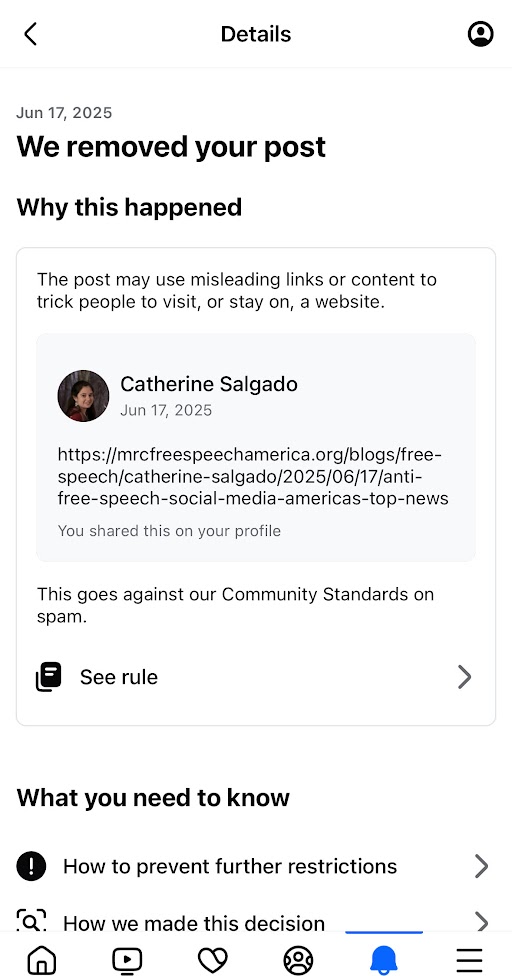
Task: Tap the heart icon in bottom bar
Action: coord(212,960)
